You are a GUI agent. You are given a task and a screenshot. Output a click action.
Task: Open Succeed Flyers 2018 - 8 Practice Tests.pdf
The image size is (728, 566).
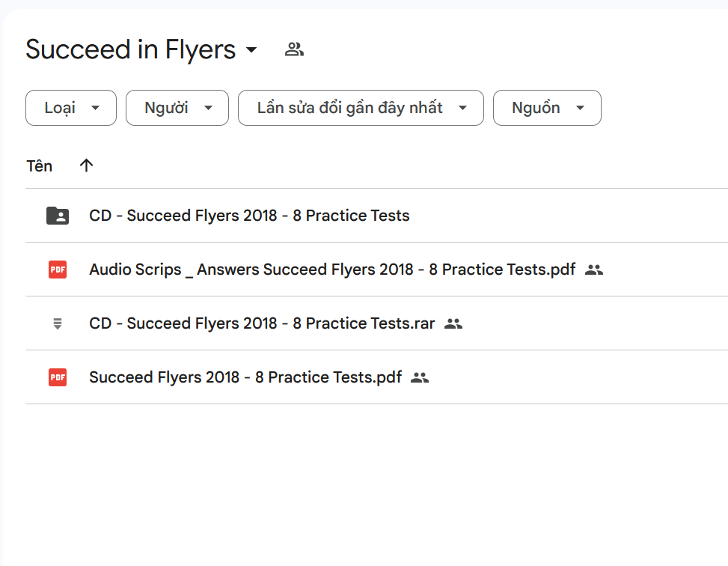click(x=245, y=377)
